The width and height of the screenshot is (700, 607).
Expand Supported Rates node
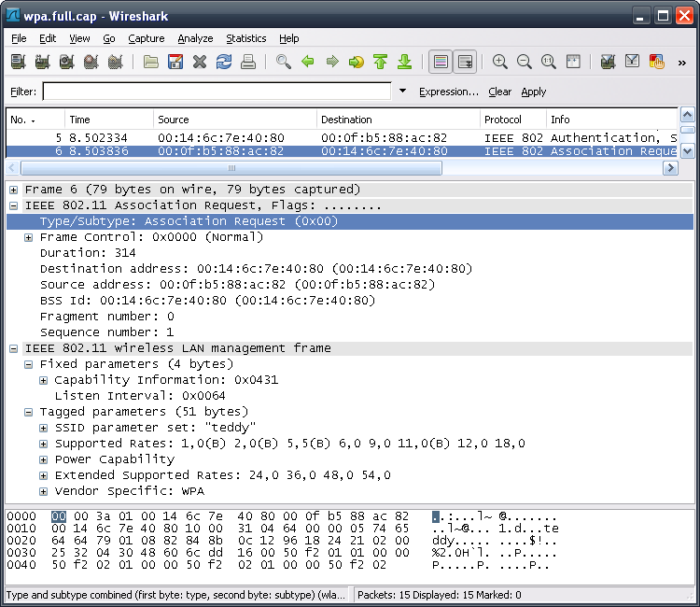click(43, 444)
